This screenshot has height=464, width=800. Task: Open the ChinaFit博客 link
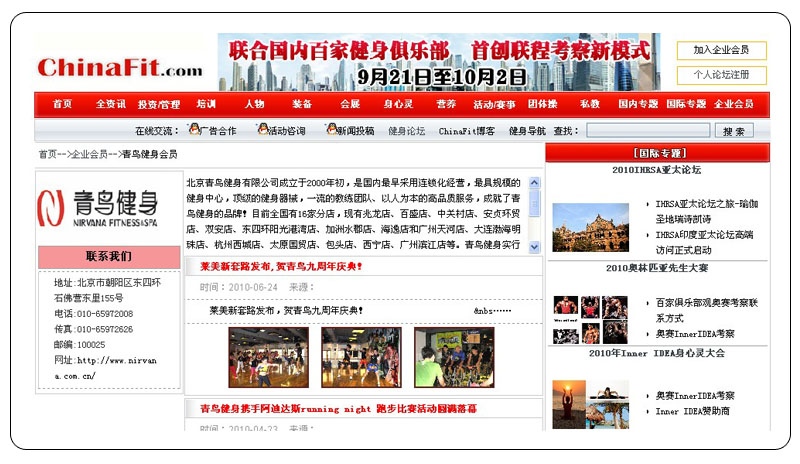coord(467,131)
